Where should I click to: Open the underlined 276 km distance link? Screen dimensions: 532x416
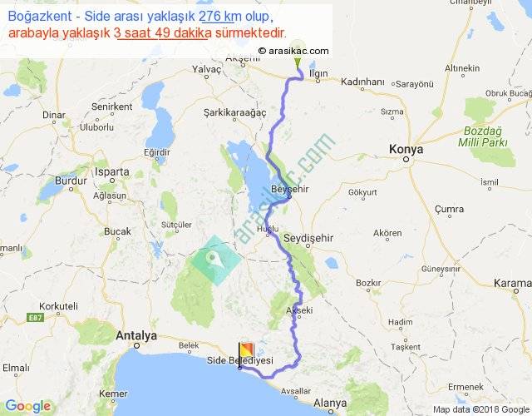tap(217, 17)
